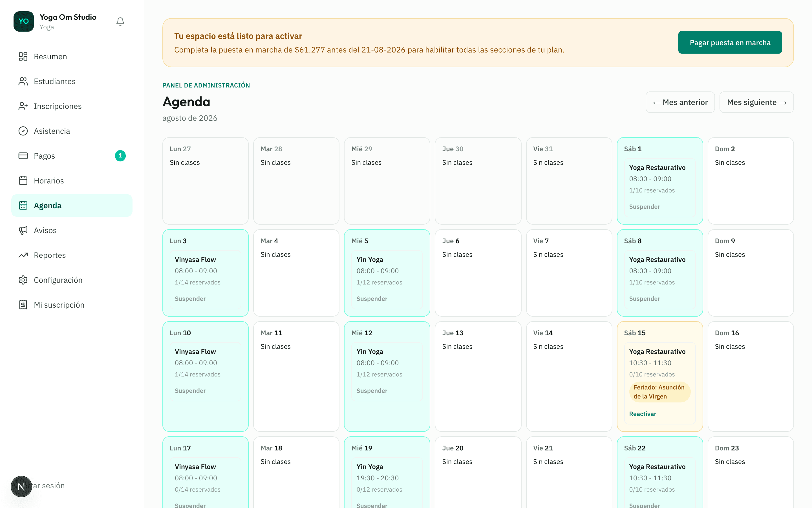Click the agosto de 2026 label
812x508 pixels.
pyautogui.click(x=190, y=118)
